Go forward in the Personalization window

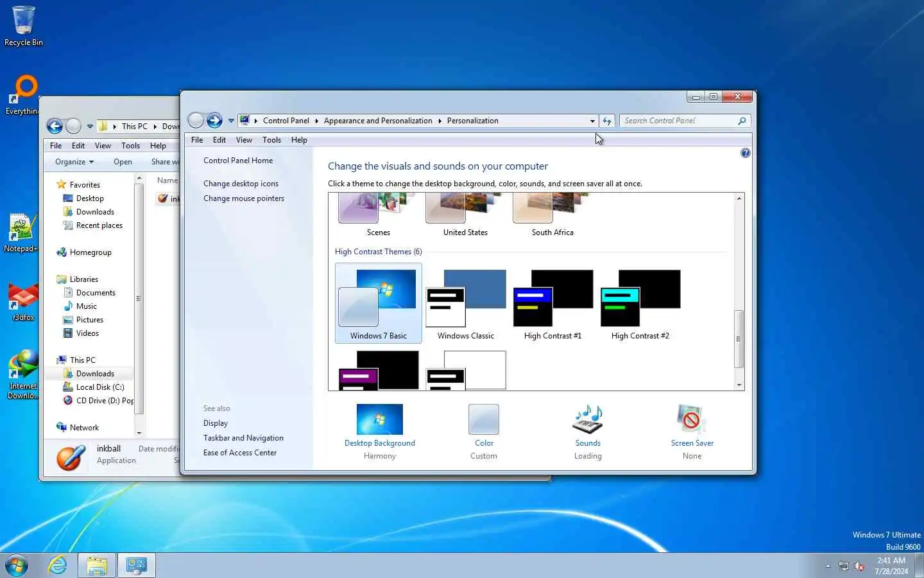pyautogui.click(x=214, y=120)
